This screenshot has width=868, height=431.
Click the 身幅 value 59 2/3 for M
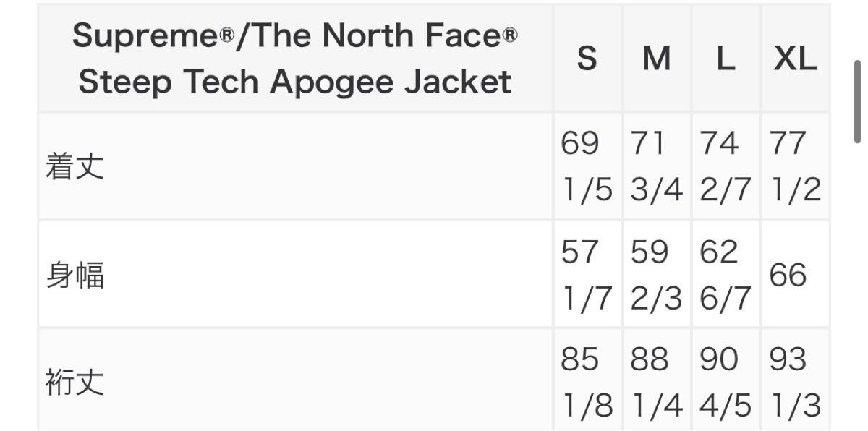point(656,276)
